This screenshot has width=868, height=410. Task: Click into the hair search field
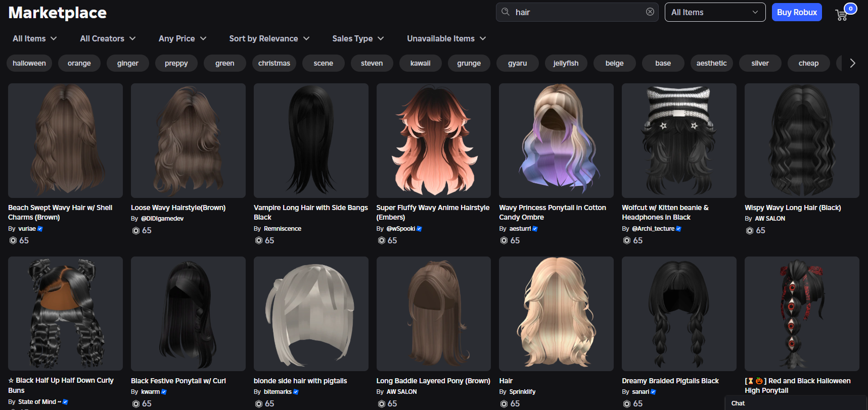point(577,12)
